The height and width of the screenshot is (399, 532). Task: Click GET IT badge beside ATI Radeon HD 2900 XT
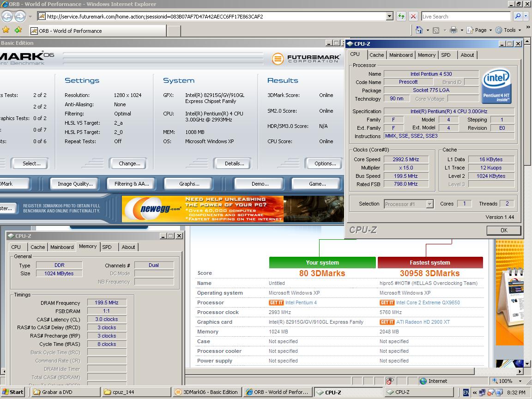[387, 322]
